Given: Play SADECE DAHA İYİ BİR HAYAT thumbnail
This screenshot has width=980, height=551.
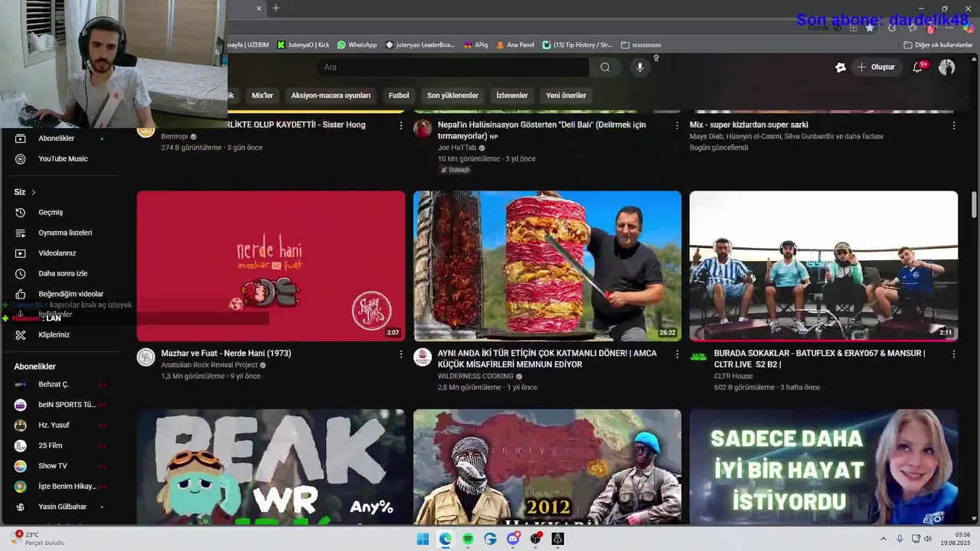Looking at the screenshot, I should (x=824, y=467).
